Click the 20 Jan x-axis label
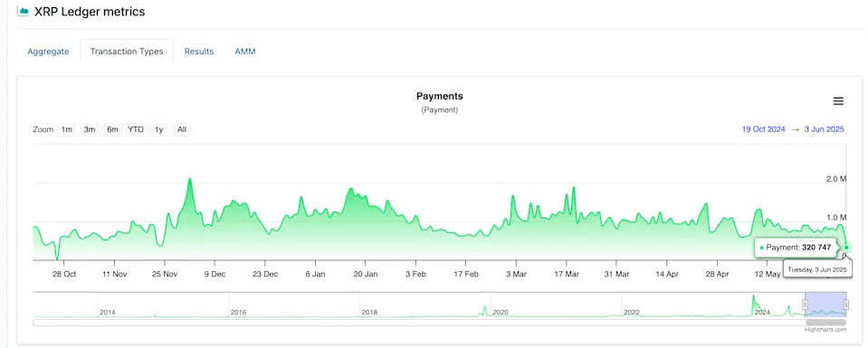Viewport: 868px width, 348px height. pos(366,274)
